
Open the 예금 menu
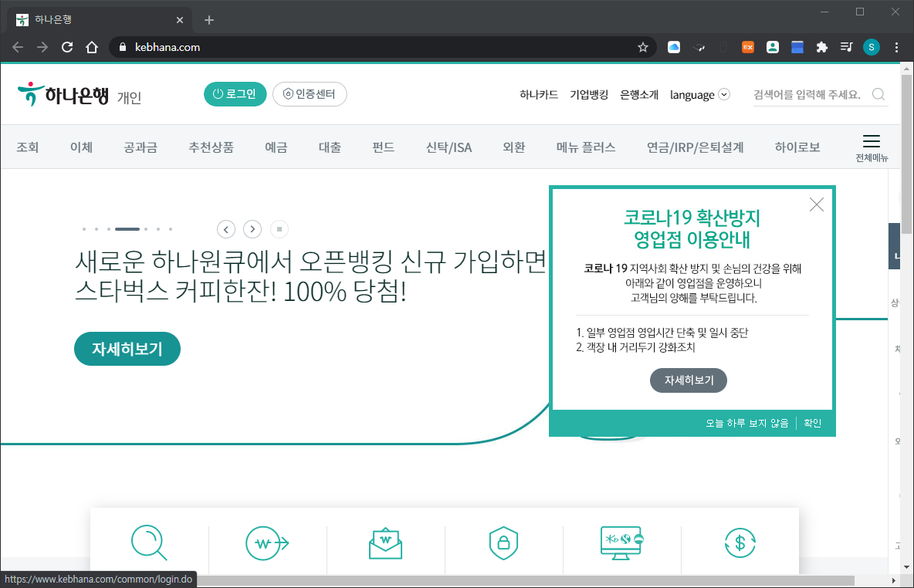[x=276, y=147]
